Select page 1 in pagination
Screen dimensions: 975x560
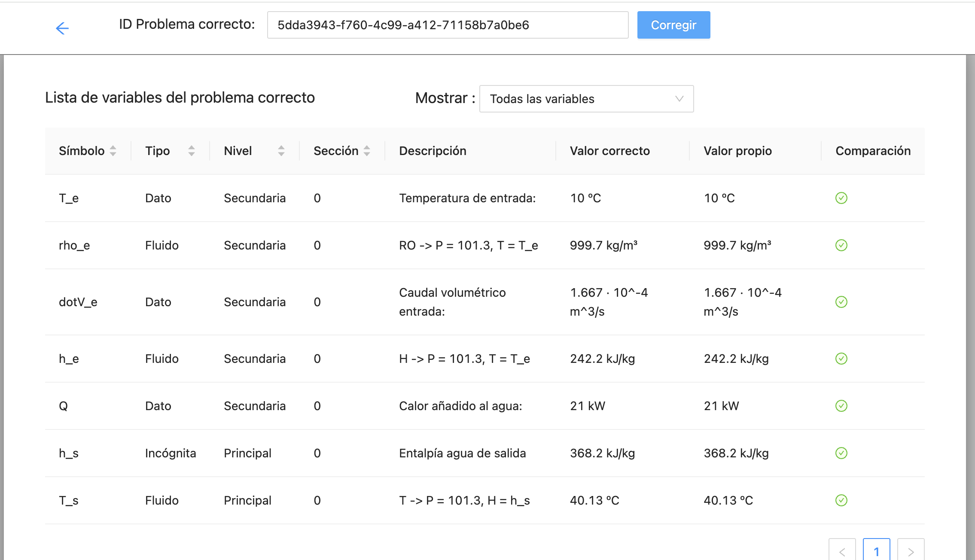[x=876, y=550]
